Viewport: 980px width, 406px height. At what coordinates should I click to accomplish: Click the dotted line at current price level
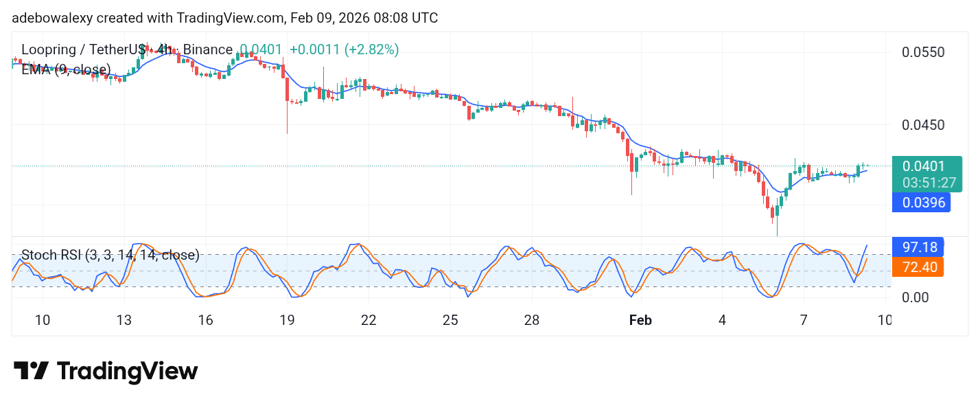(x=412, y=165)
